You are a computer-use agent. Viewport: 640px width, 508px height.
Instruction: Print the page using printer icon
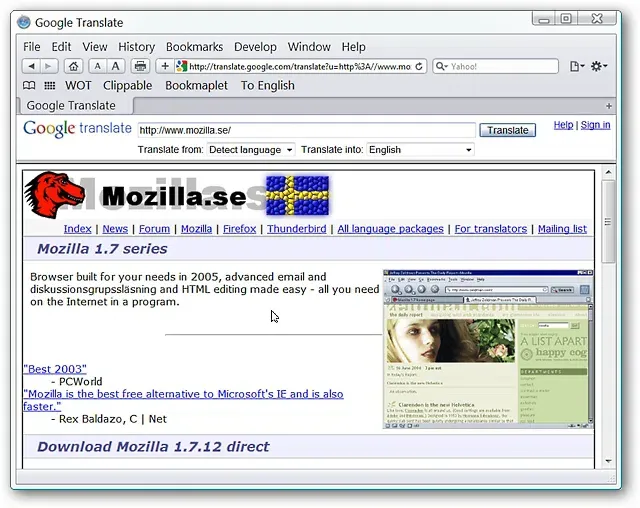click(141, 66)
